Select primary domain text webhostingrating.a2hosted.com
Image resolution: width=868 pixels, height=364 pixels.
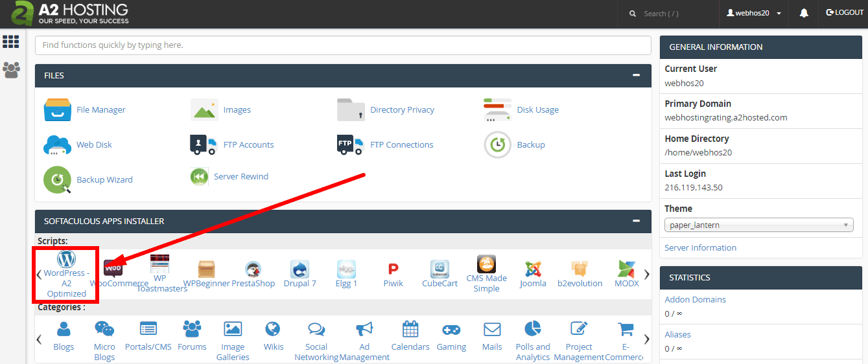point(726,118)
